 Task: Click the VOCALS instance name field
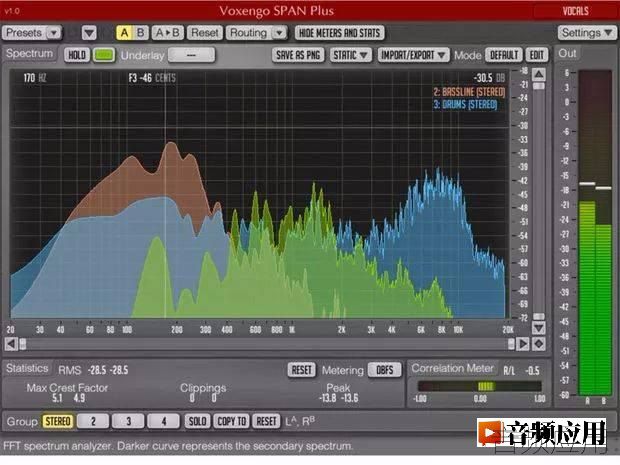pyautogui.click(x=575, y=11)
